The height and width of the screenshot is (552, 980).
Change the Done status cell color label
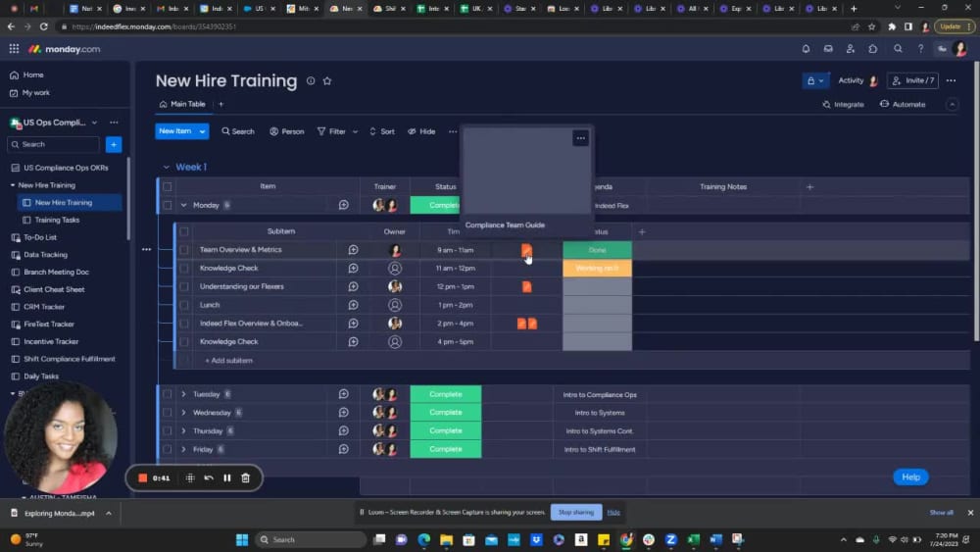pos(597,250)
